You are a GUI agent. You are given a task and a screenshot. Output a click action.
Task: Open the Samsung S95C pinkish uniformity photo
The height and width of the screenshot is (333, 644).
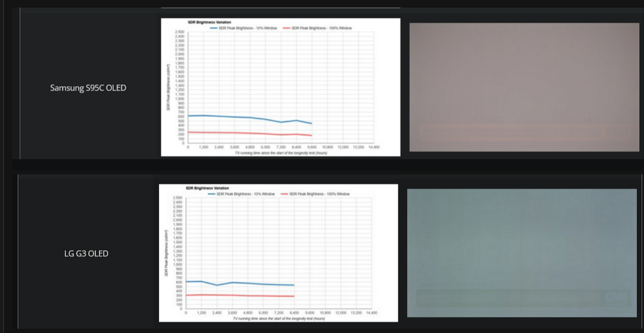click(x=525, y=87)
